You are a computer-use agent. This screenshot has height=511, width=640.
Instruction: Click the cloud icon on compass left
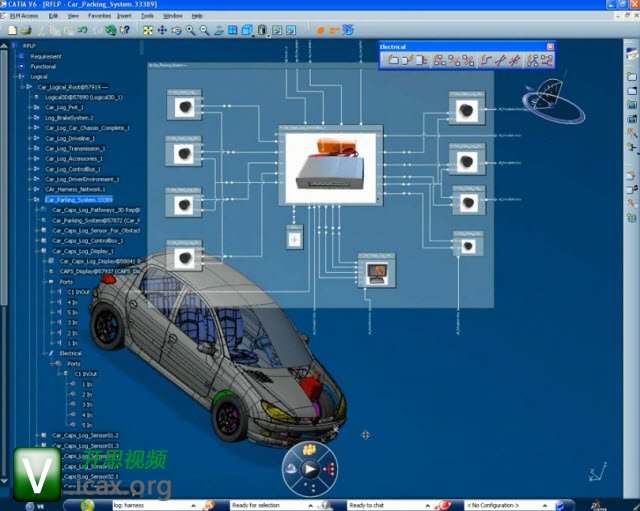tap(291, 469)
